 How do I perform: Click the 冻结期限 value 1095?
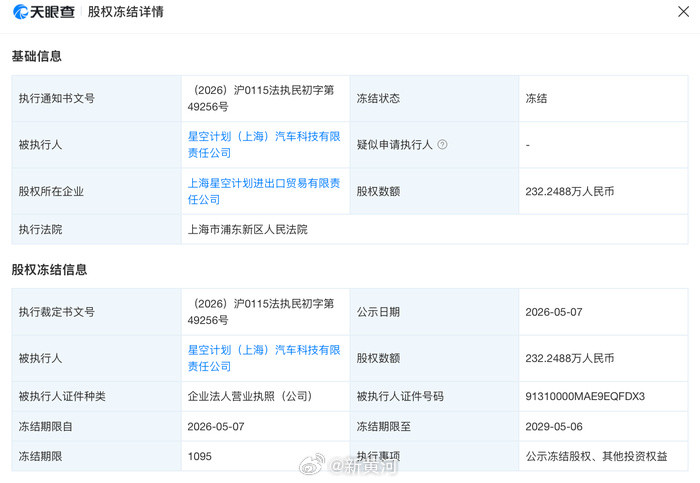tap(200, 456)
